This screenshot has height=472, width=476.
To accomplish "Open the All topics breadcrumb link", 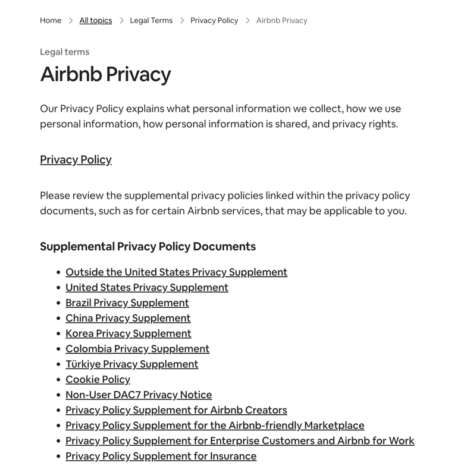I will coord(96,20).
